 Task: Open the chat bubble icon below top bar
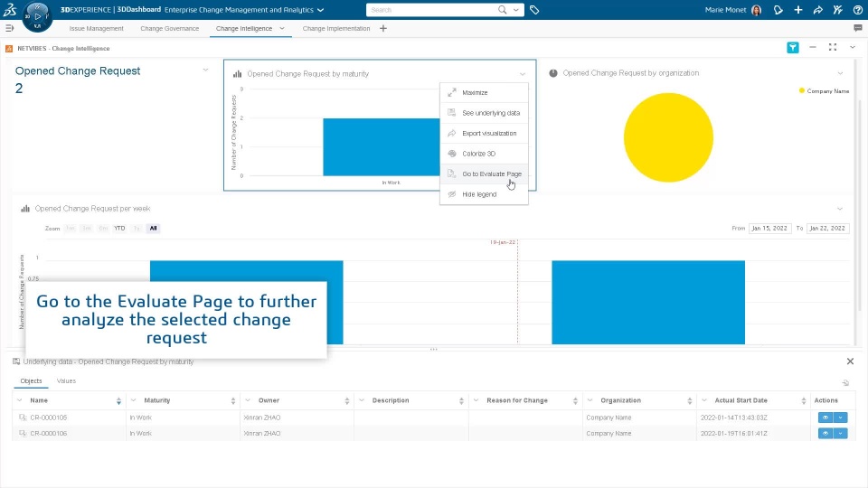[x=858, y=28]
